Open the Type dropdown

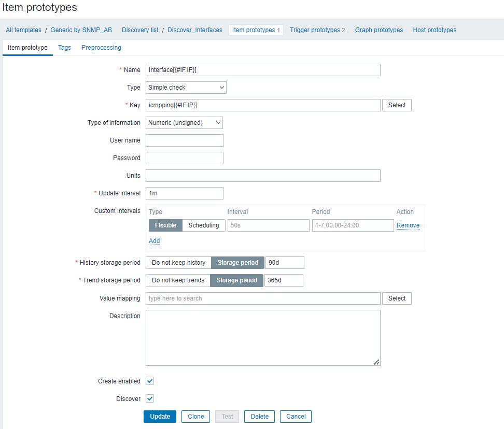(x=186, y=88)
